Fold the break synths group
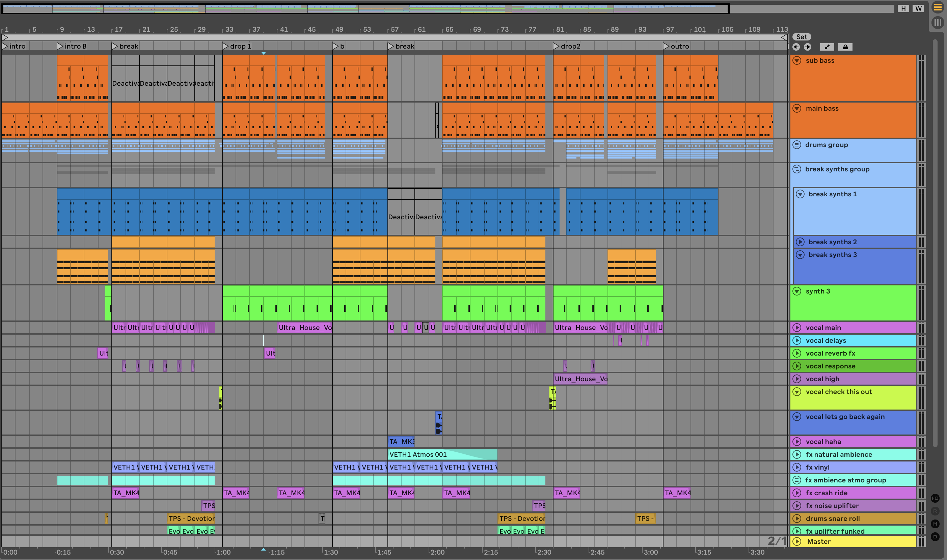947x560 pixels. tap(797, 169)
